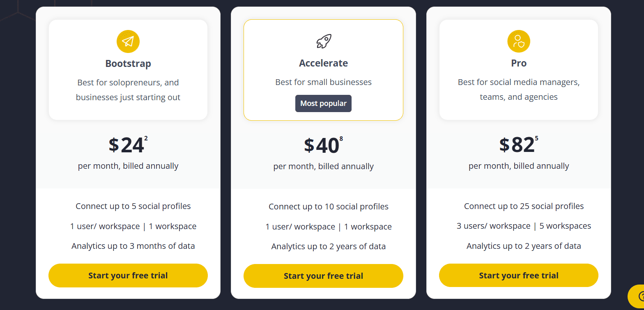This screenshot has height=310, width=644.
Task: Click the yellow circle behind the Pro icon
Action: click(518, 41)
